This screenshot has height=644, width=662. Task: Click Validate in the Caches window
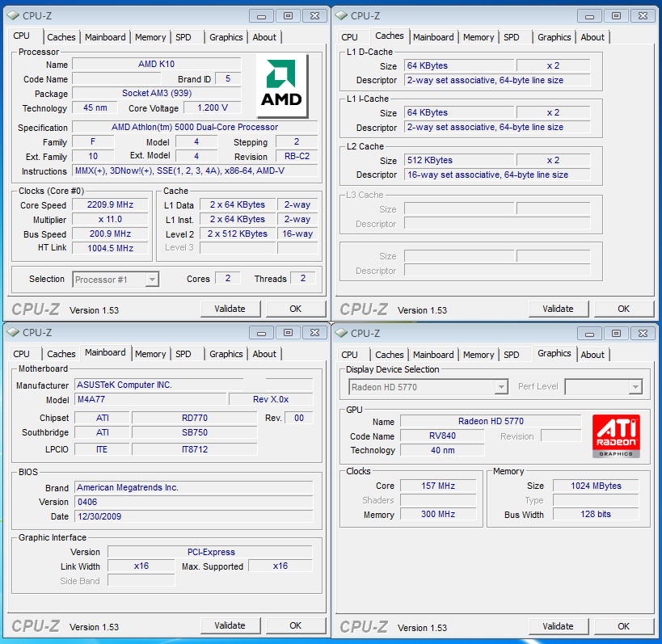point(559,309)
